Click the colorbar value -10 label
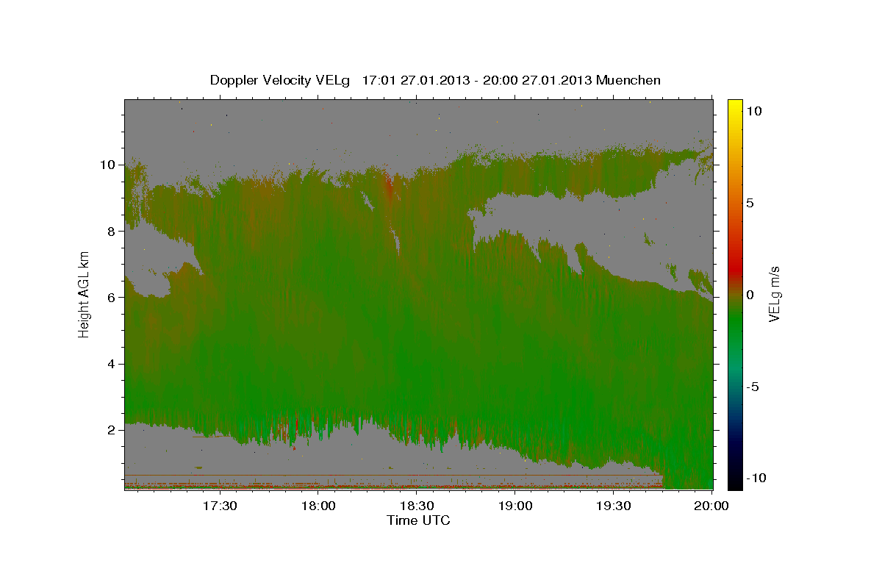Screen dimensions: 882x588 (x=756, y=478)
